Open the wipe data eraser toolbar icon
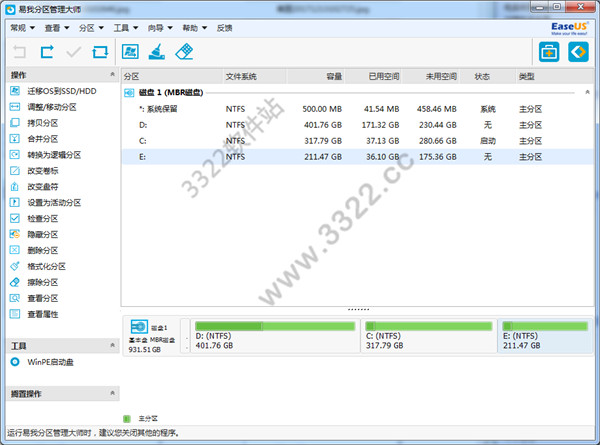The height and width of the screenshot is (445, 600). tap(184, 51)
